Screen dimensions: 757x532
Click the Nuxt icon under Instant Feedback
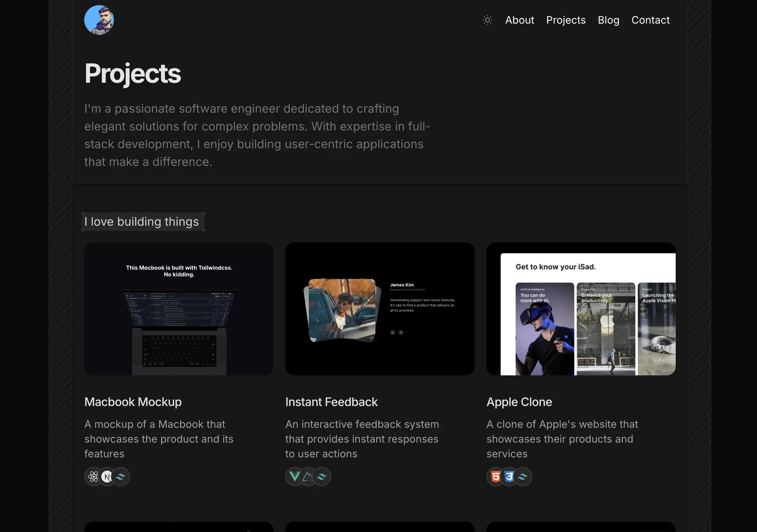pyautogui.click(x=308, y=477)
